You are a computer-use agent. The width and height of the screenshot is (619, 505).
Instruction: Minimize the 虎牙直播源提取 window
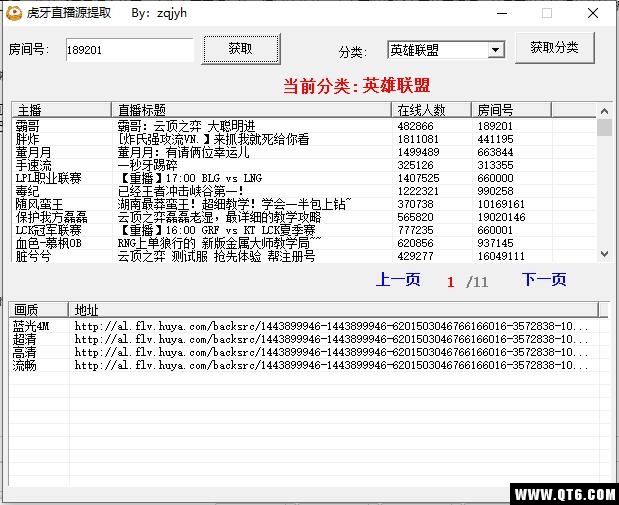pyautogui.click(x=502, y=13)
